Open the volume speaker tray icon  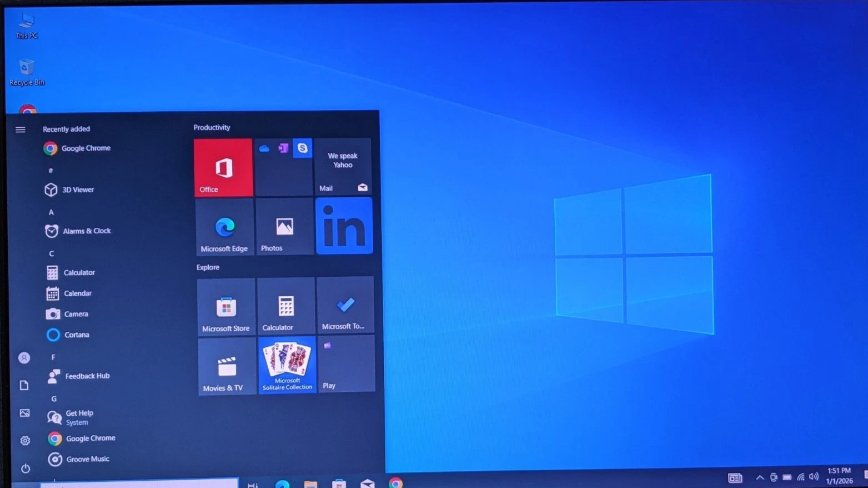(x=814, y=476)
